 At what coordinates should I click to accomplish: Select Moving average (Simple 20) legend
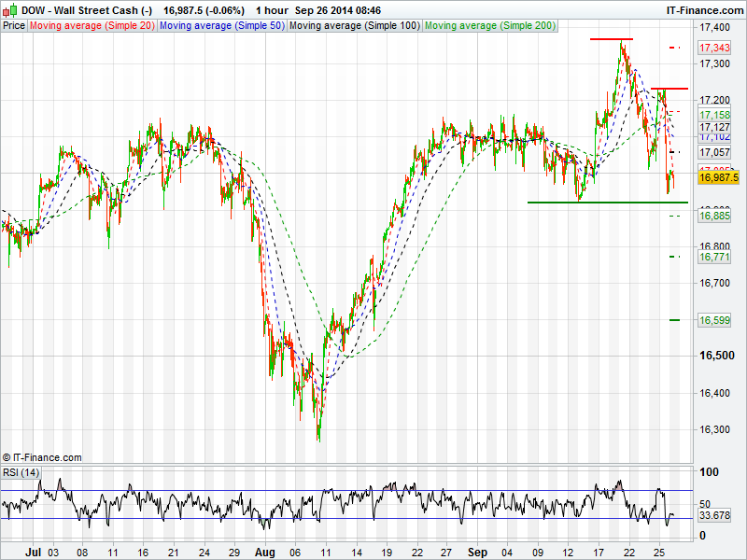92,26
